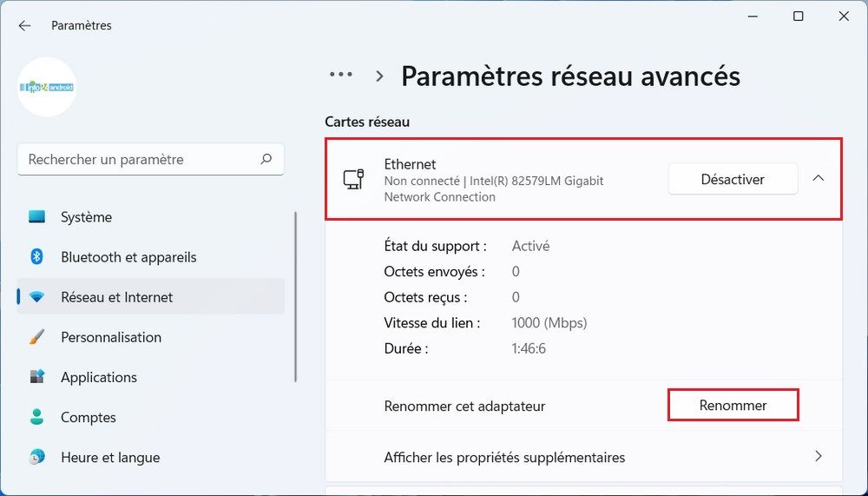Click the Bluetooth icon in sidebar
The width and height of the screenshot is (868, 496).
tap(36, 257)
